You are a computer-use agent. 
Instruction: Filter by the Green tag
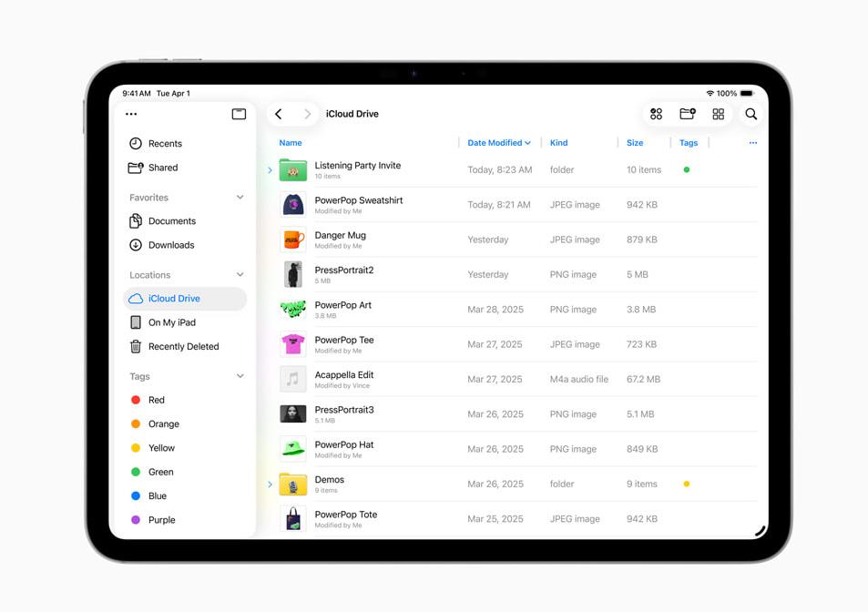(185, 472)
